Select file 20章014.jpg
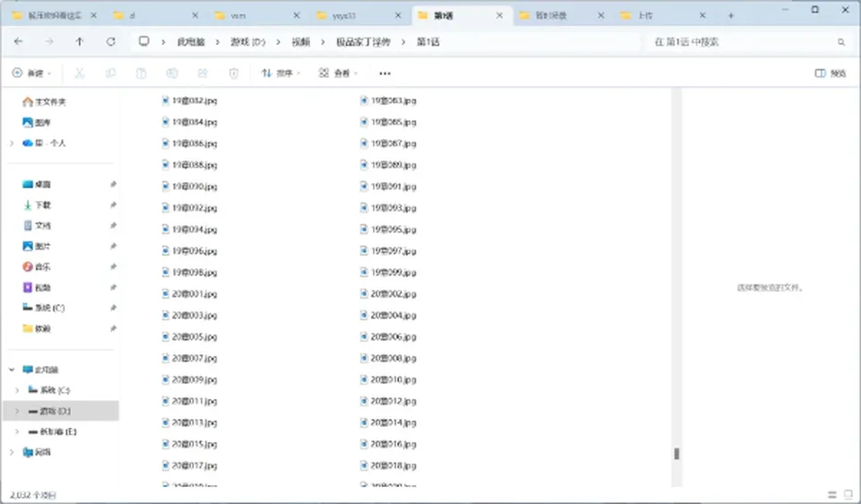The image size is (861, 504). [x=388, y=422]
